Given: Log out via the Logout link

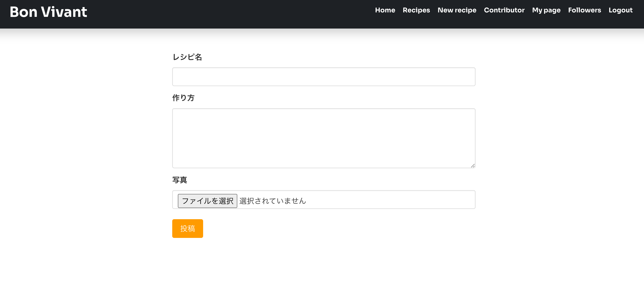Looking at the screenshot, I should click(x=621, y=10).
